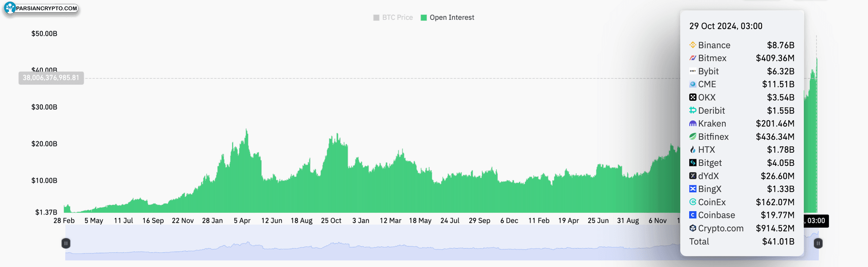868x267 pixels.
Task: Click the Deribit logo icon
Action: 693,110
